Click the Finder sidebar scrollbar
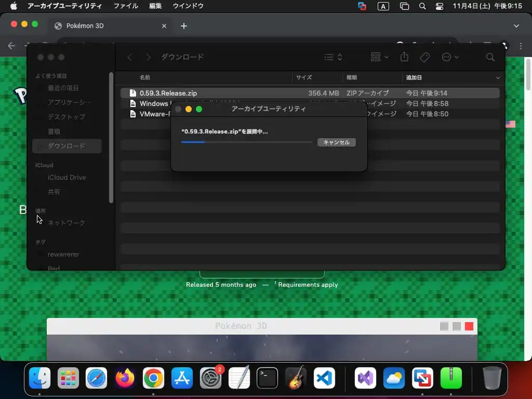This screenshot has width=532, height=399. [111, 137]
